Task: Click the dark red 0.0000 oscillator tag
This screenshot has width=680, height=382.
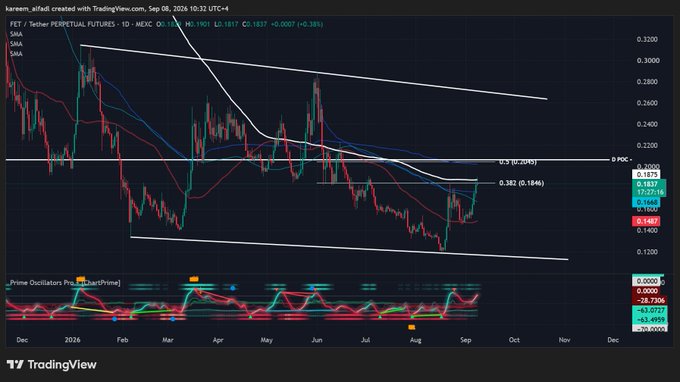Action: 647,291
